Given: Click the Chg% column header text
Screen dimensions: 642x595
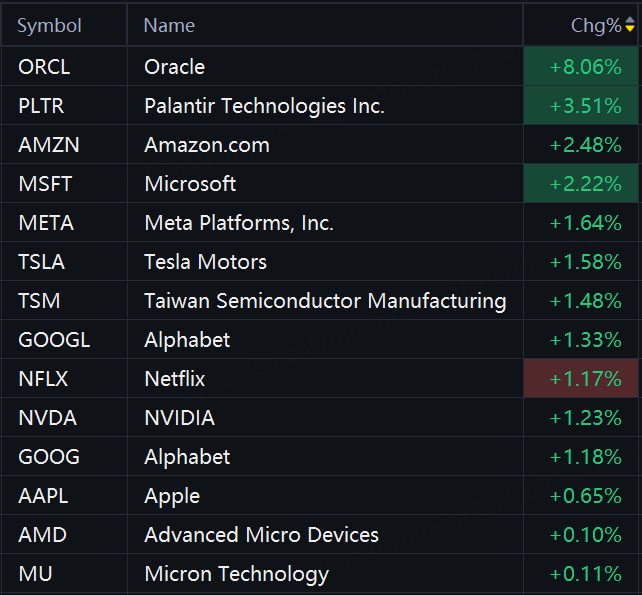Looking at the screenshot, I should pyautogui.click(x=595, y=26).
